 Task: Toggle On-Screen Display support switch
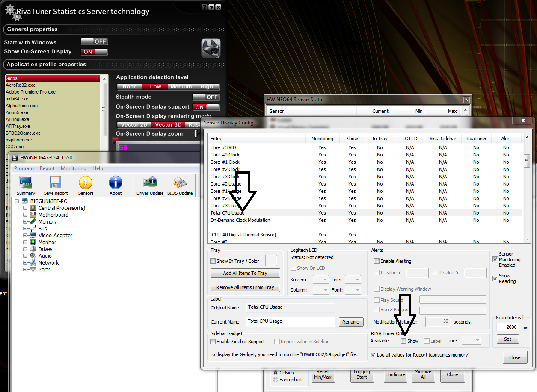point(206,107)
